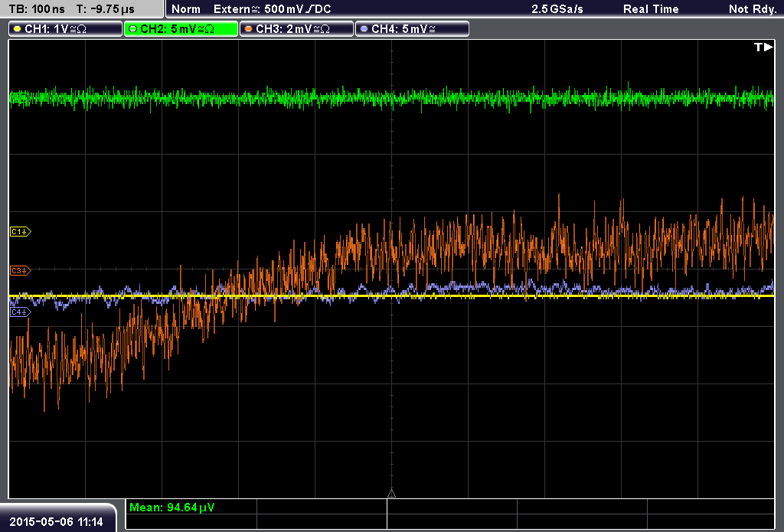The image size is (784, 532).
Task: Click the blue dot on CH4 tab
Action: (364, 29)
